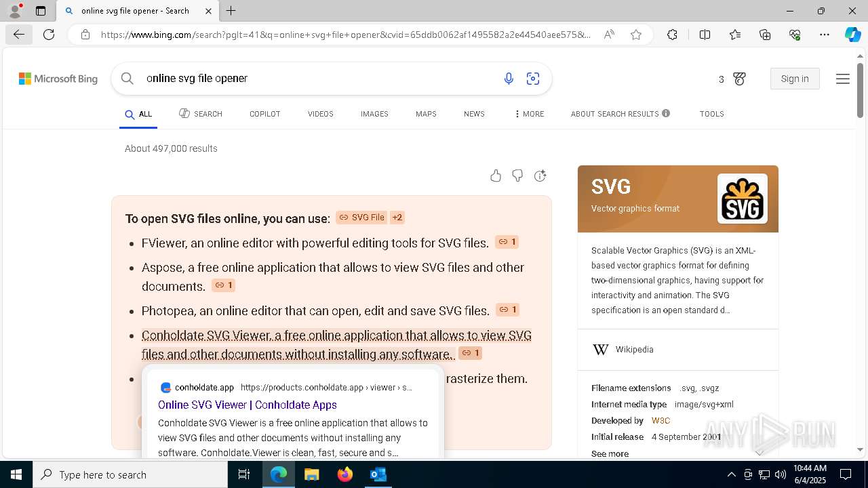The width and height of the screenshot is (868, 488).
Task: Click the browser address bar URL
Action: [x=346, y=35]
